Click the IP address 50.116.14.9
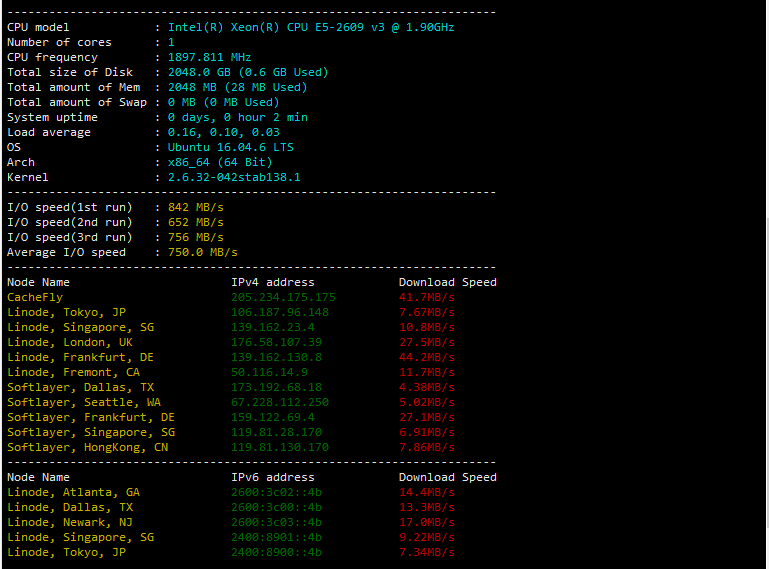This screenshot has width=769, height=569. (269, 372)
